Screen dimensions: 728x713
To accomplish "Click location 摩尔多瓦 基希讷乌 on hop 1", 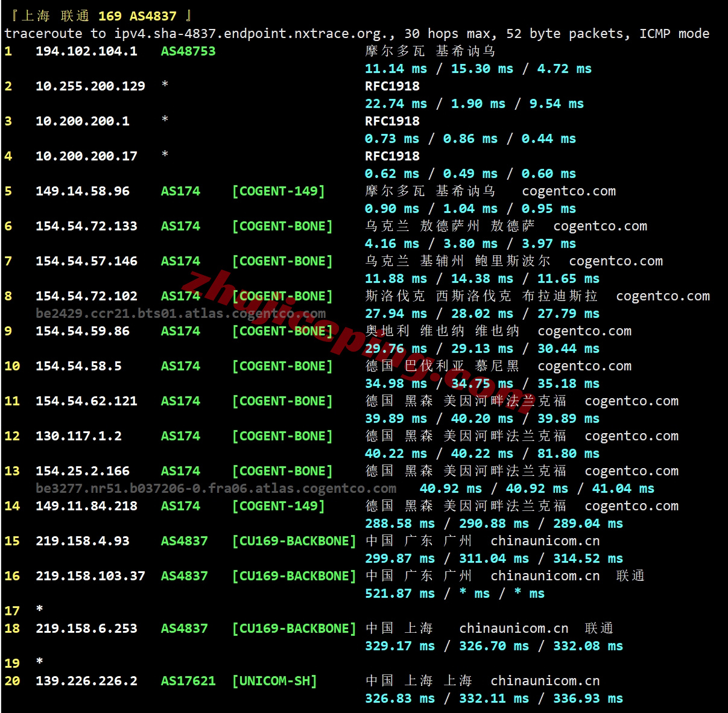I will click(x=430, y=51).
